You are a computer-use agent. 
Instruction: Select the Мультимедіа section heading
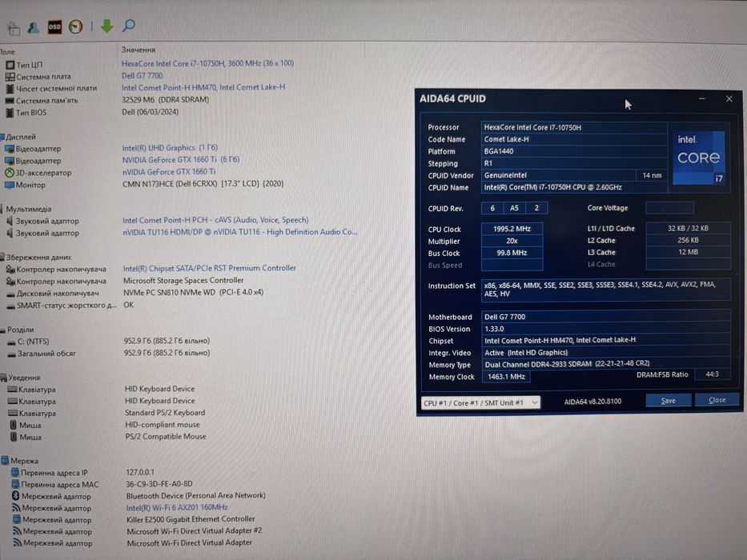(x=29, y=209)
